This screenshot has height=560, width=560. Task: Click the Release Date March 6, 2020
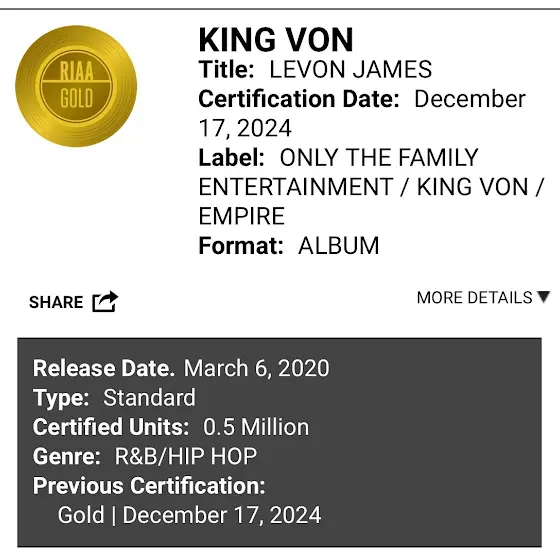click(181, 368)
